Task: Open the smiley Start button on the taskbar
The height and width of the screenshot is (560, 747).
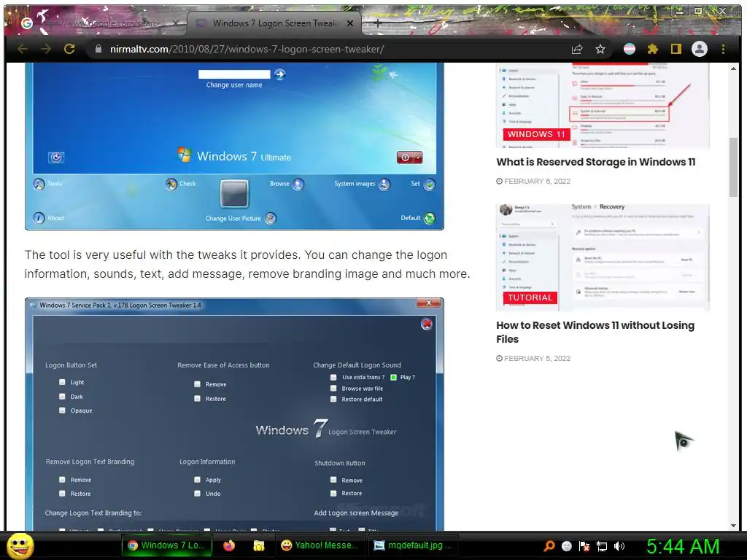Action: pyautogui.click(x=20, y=546)
